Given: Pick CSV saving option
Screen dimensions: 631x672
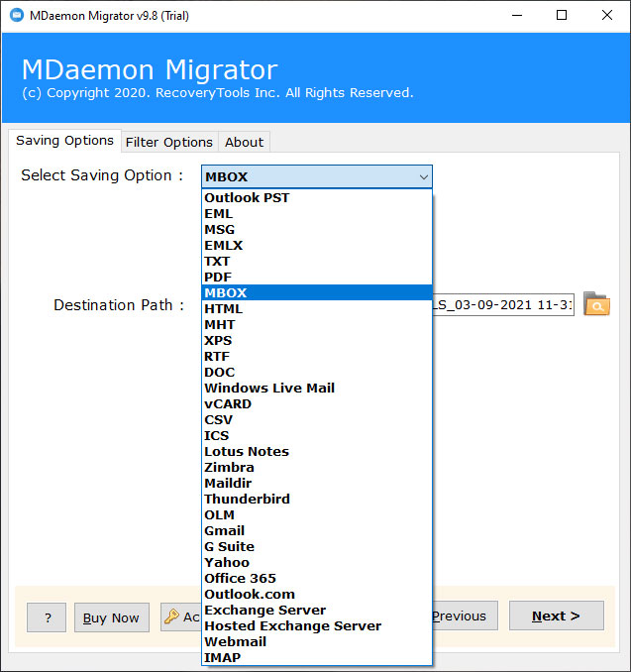Looking at the screenshot, I should tap(317, 419).
